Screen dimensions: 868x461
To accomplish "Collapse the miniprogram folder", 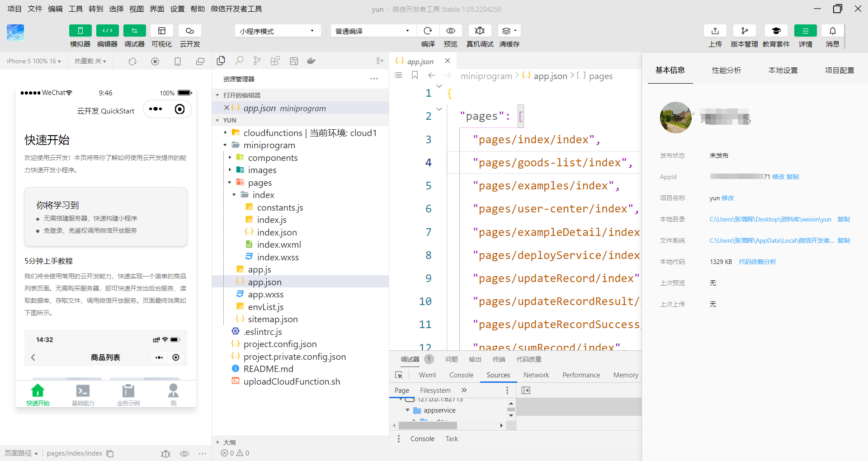I will pyautogui.click(x=225, y=145).
